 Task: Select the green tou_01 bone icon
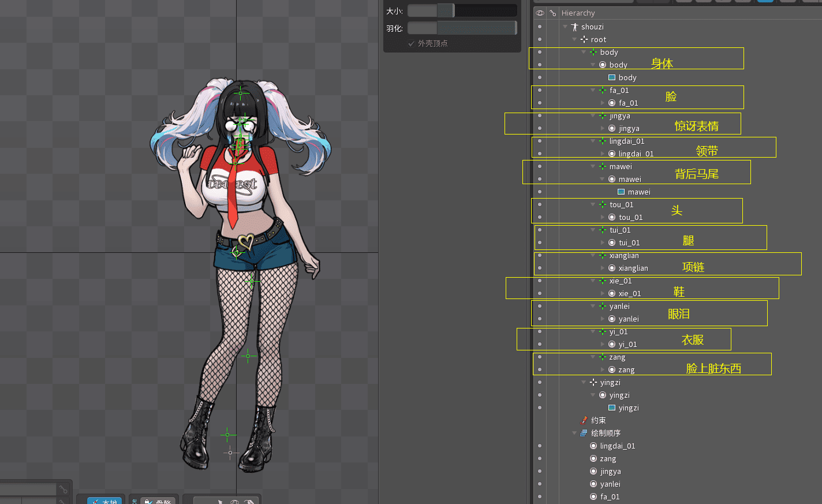coord(603,205)
